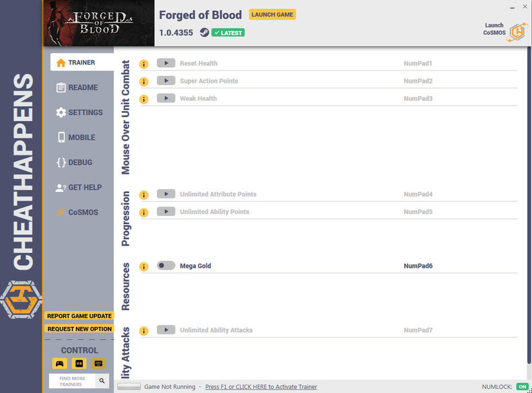Click info icon for Reset Health
The height and width of the screenshot is (393, 532).
(x=144, y=64)
